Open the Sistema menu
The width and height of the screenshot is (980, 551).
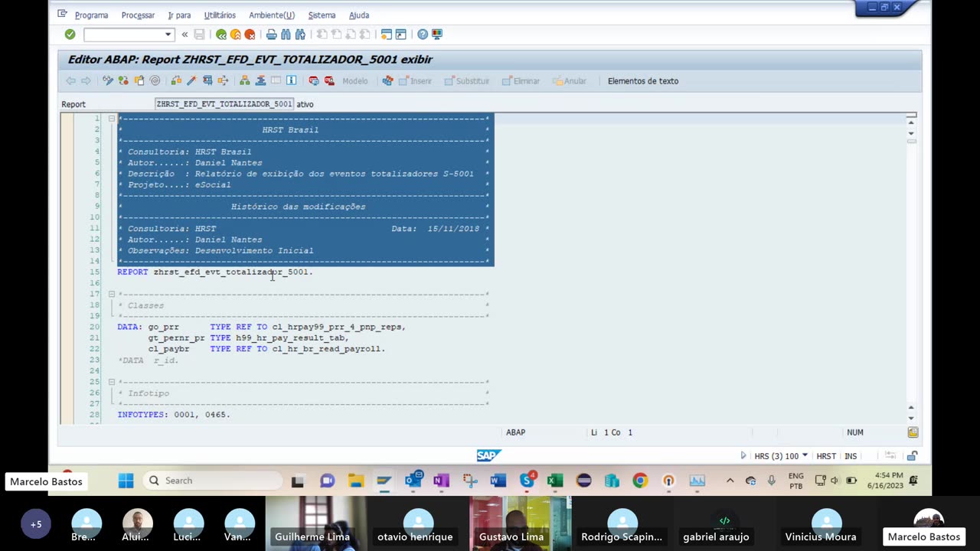pos(322,15)
